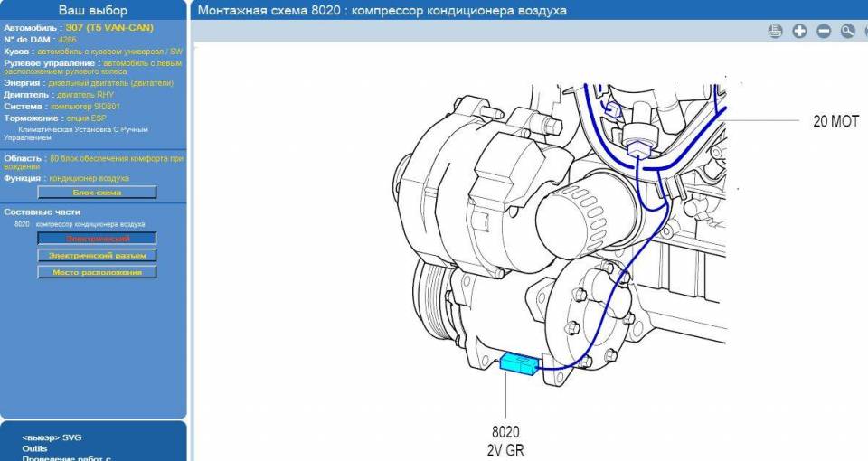
Task: Open the Блок-схема button
Action: (97, 193)
